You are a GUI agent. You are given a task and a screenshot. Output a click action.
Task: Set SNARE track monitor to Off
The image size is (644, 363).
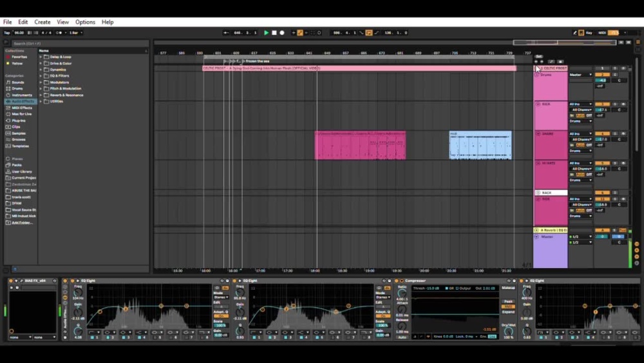[x=589, y=145]
